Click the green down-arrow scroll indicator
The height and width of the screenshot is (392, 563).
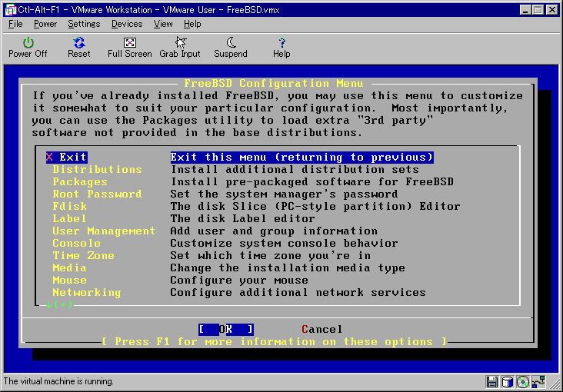coord(48,305)
